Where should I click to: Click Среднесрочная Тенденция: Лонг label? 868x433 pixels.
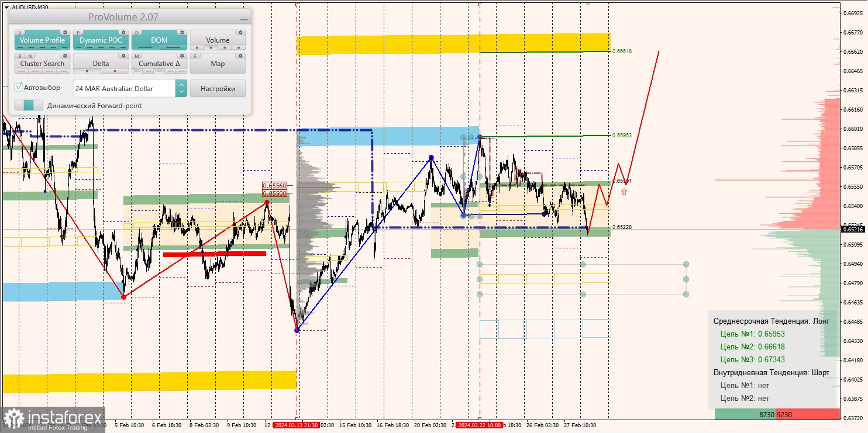[x=771, y=321]
